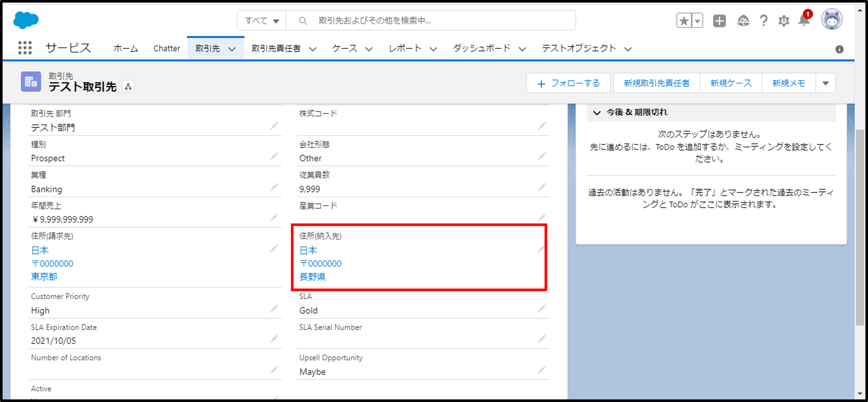
Task: Open the favorites list dropdown arrow
Action: tap(697, 21)
